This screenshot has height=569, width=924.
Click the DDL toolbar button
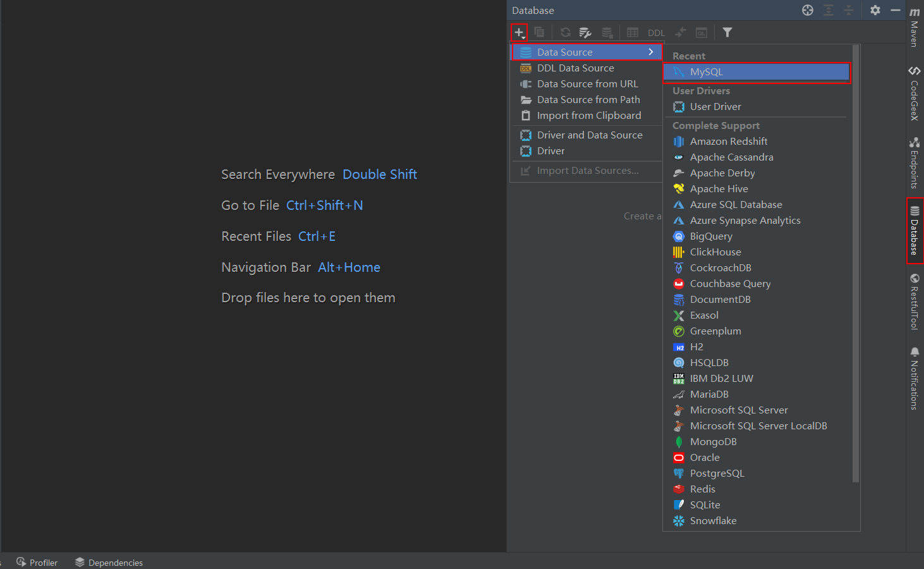point(656,33)
